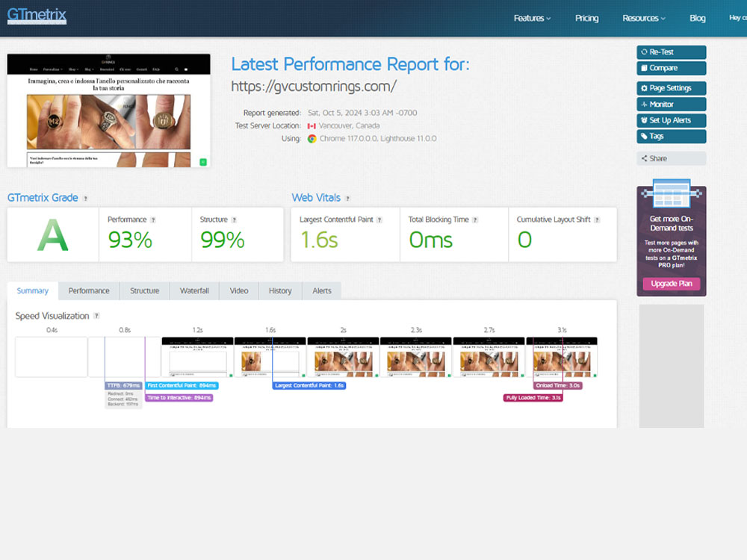Select the Summary tab
The height and width of the screenshot is (560, 747).
pyautogui.click(x=32, y=291)
